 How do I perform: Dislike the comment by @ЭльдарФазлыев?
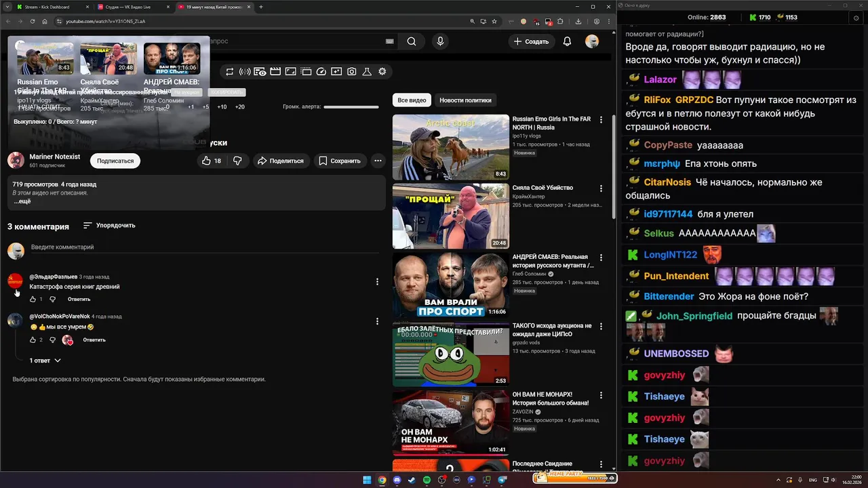[x=53, y=299]
